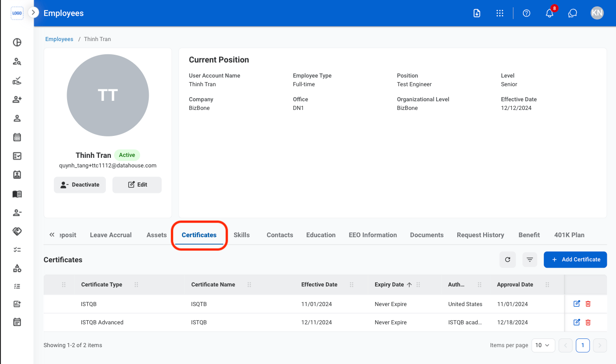The height and width of the screenshot is (364, 616).
Task: Select the Certificates tab
Action: (x=199, y=235)
